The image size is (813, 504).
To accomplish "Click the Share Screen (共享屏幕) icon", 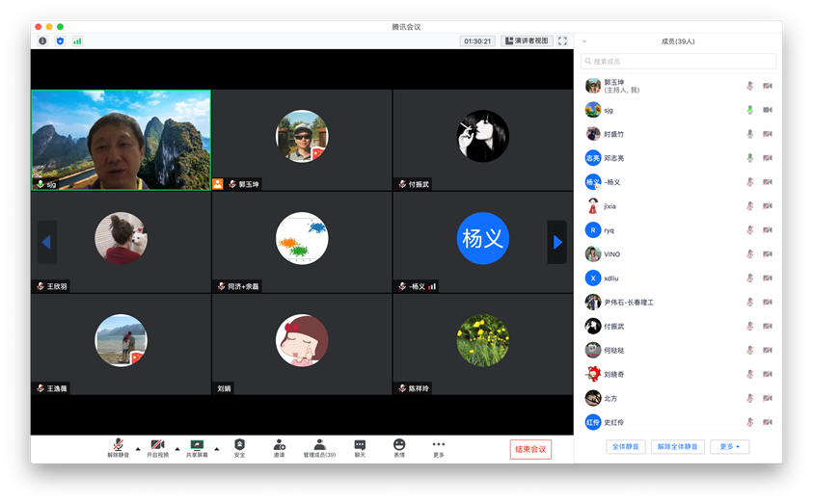I will (x=197, y=446).
